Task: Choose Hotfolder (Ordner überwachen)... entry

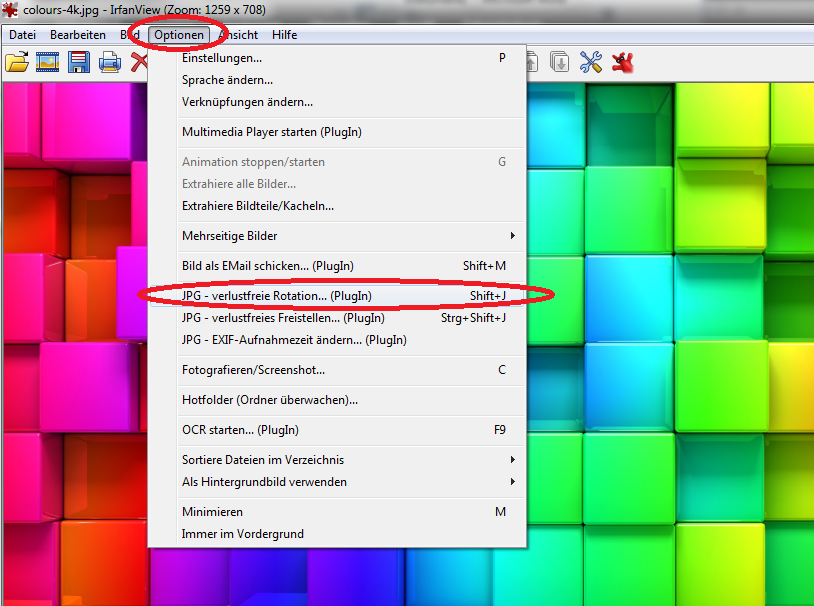Action: click(x=337, y=400)
